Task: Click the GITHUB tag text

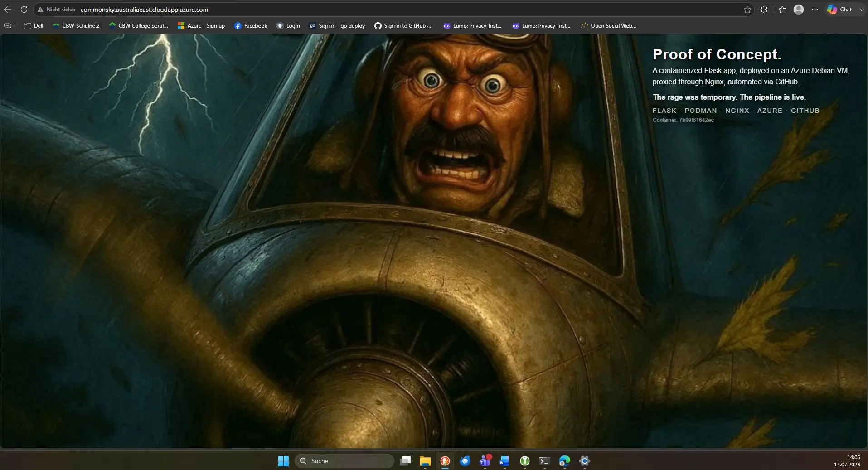Action: tap(805, 111)
